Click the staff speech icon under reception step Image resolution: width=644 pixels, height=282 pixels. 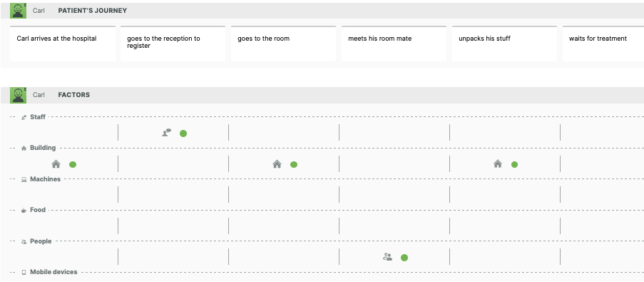tap(166, 133)
